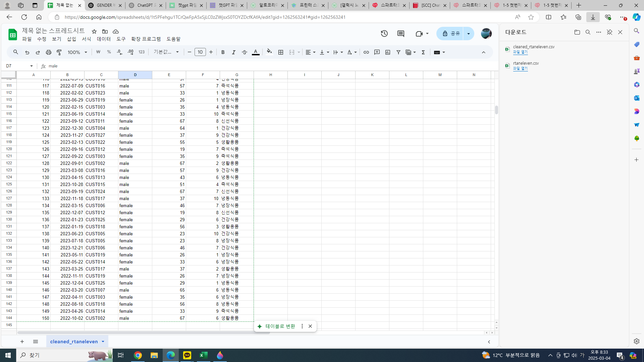The width and height of the screenshot is (644, 362).
Task: Click the Windows Start button
Action: tap(8, 355)
